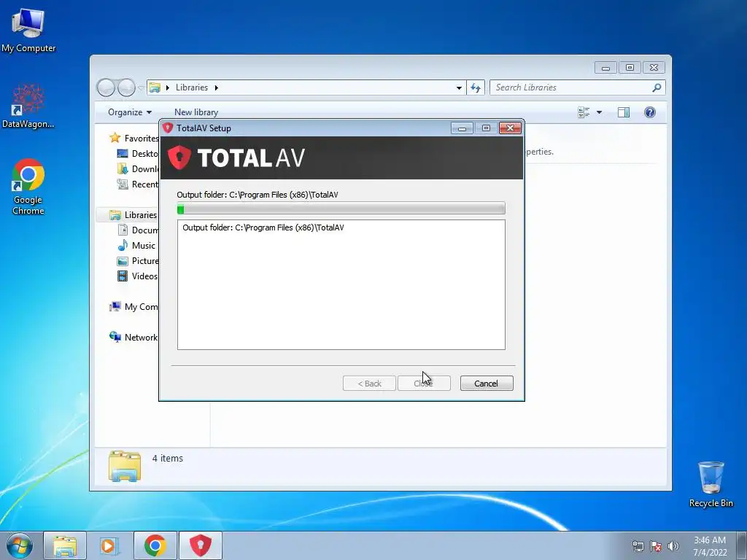Click the Change your view icon
The width and height of the screenshot is (747, 560).
[584, 112]
